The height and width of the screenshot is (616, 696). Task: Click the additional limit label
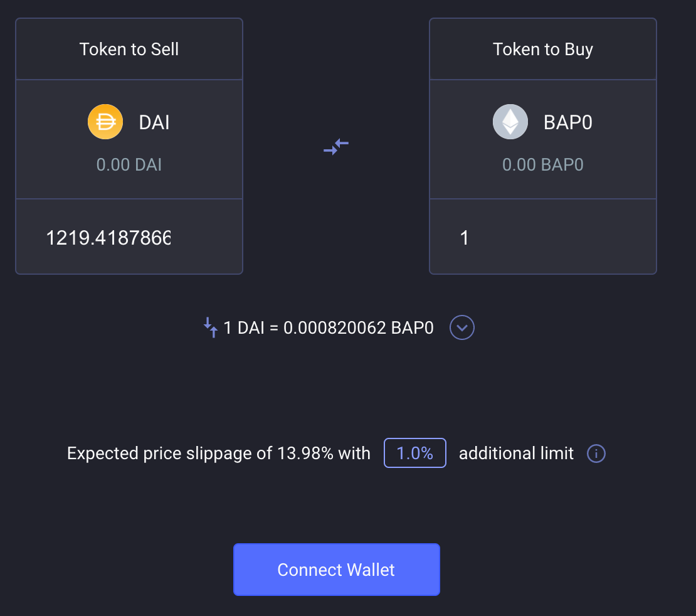516,454
